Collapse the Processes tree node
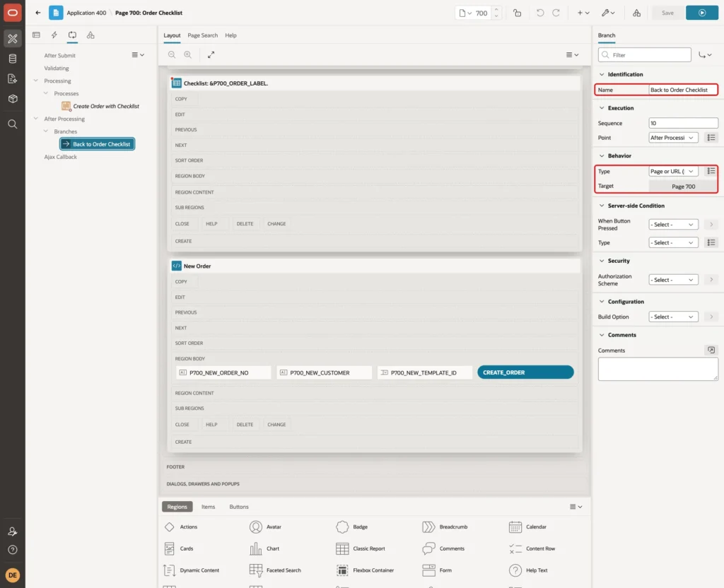This screenshot has height=588, width=724. pyautogui.click(x=46, y=93)
